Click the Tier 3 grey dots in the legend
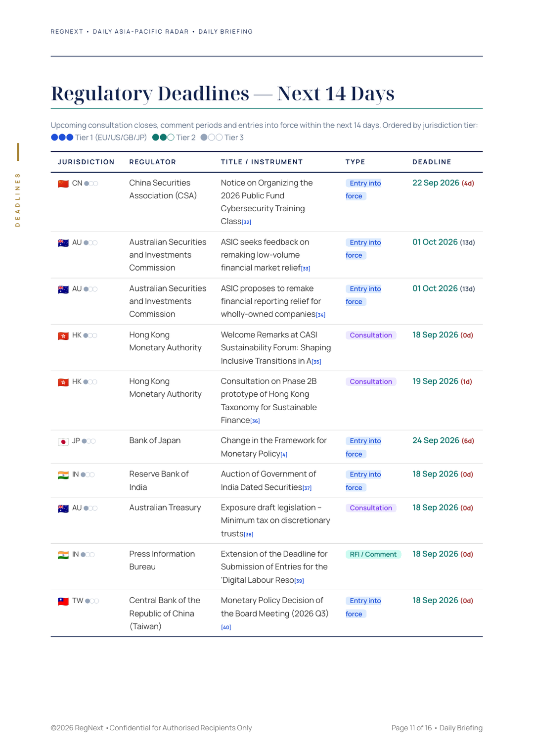 coord(212,138)
